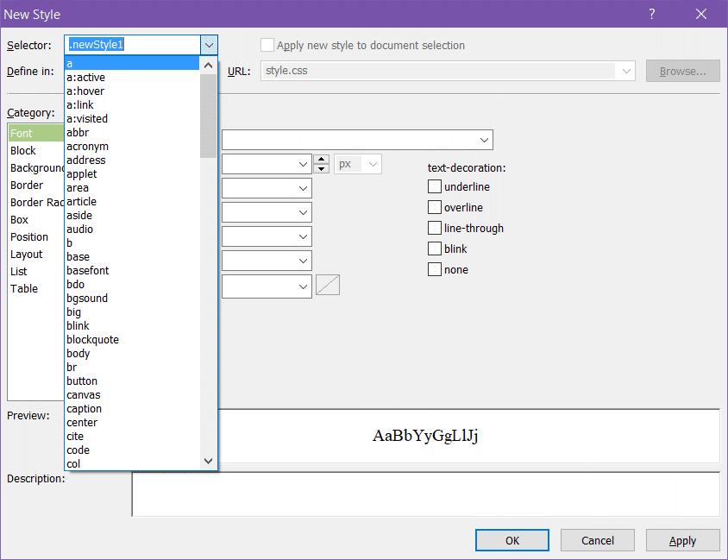Enable the underline text-decoration checkbox
The height and width of the screenshot is (560, 728).
(x=435, y=187)
